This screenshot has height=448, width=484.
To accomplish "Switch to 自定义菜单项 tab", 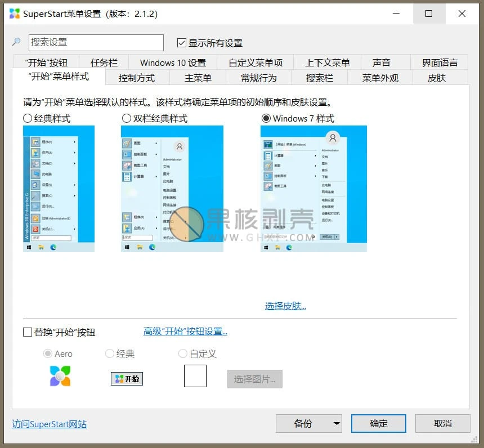I will click(256, 62).
